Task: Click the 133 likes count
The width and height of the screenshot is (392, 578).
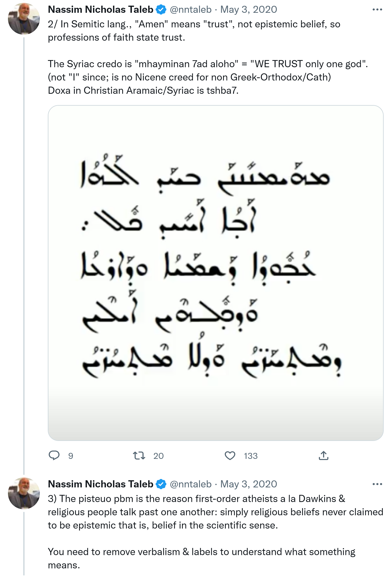Action: (250, 456)
